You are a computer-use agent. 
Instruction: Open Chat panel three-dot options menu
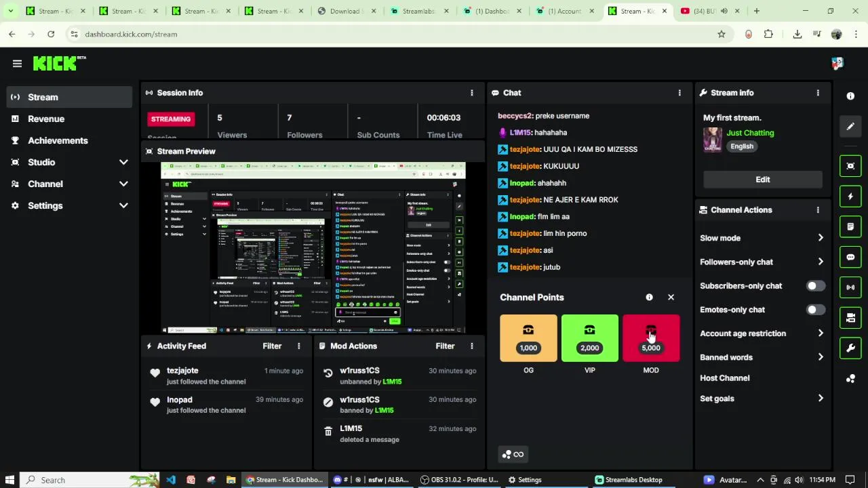(679, 93)
